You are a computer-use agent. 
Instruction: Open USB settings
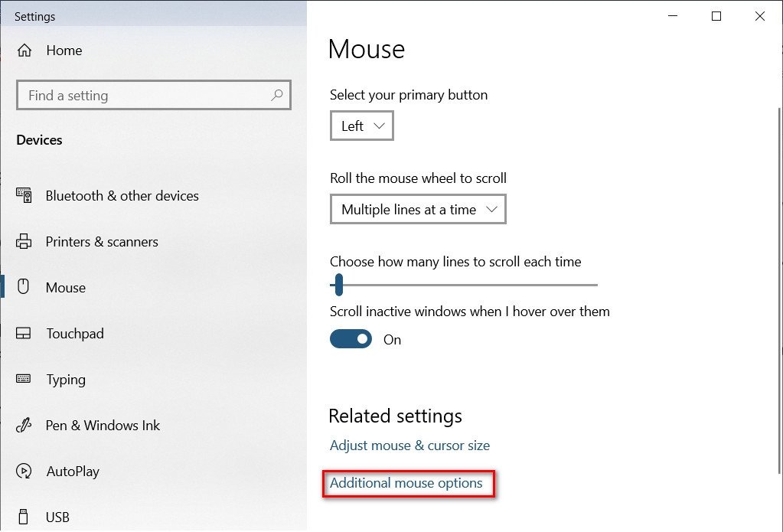click(57, 516)
